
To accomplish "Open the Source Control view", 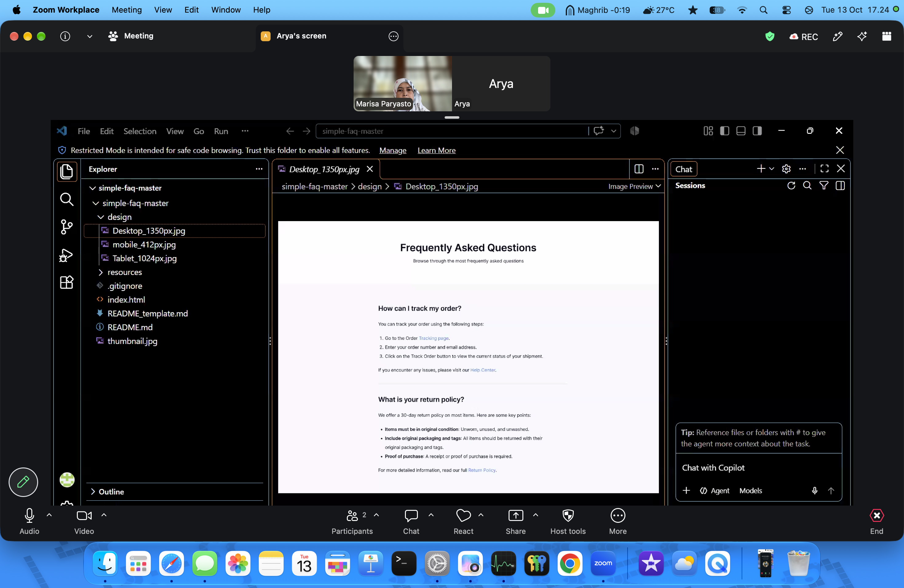I will 66,227.
